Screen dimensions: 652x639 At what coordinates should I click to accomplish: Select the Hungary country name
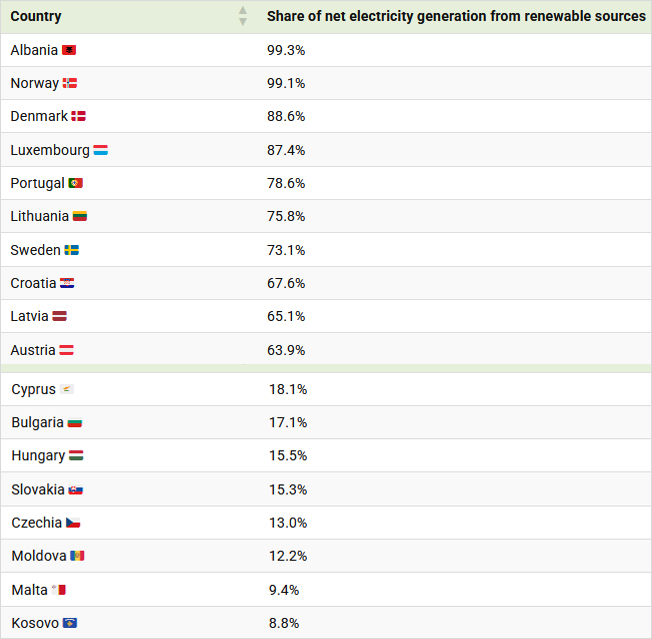click(x=38, y=456)
